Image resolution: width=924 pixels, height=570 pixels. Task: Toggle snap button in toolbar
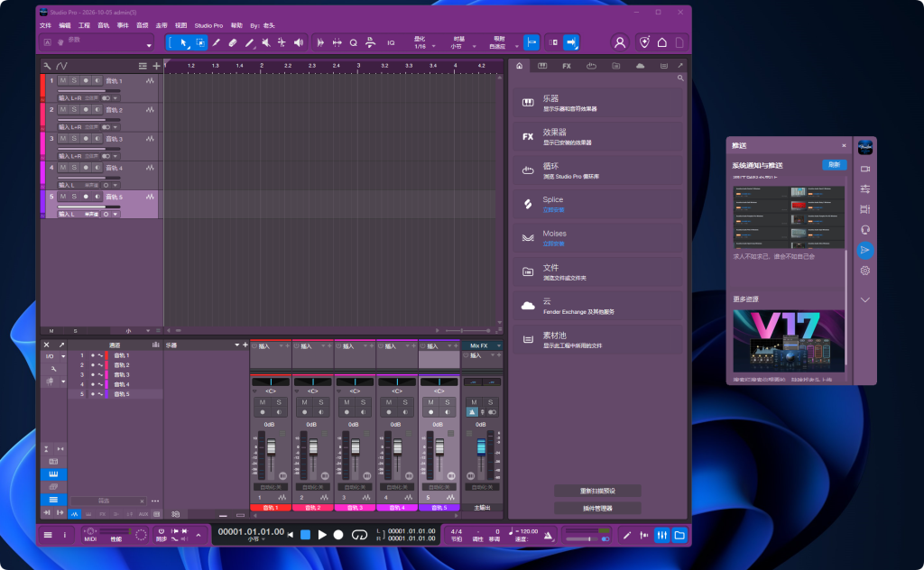pyautogui.click(x=531, y=42)
